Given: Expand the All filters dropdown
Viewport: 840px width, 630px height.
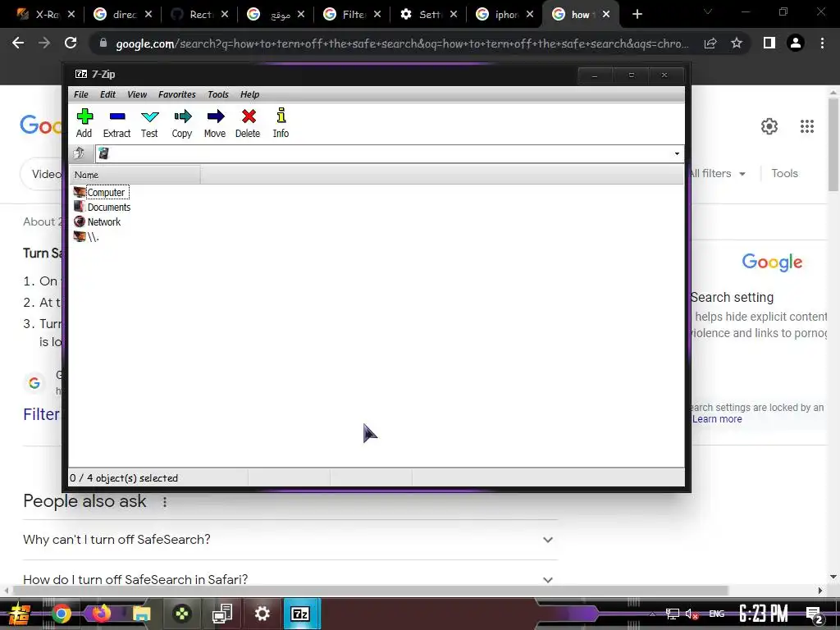Looking at the screenshot, I should pyautogui.click(x=717, y=174).
